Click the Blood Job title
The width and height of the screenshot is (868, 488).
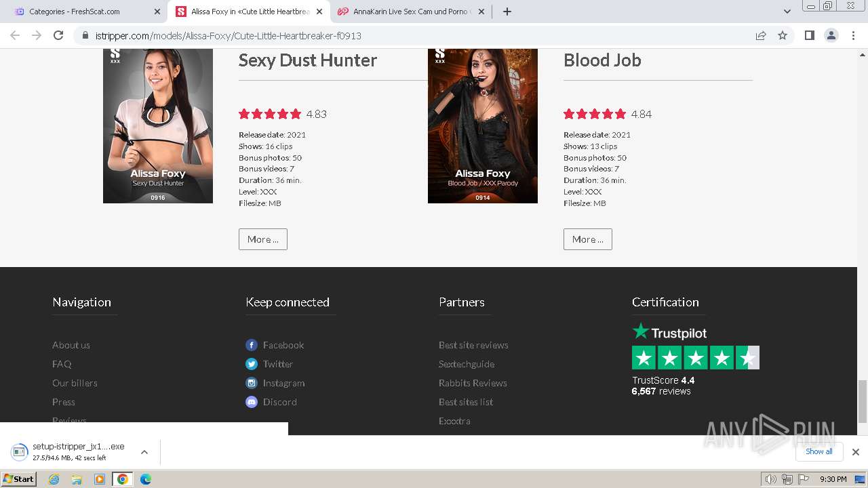(602, 60)
